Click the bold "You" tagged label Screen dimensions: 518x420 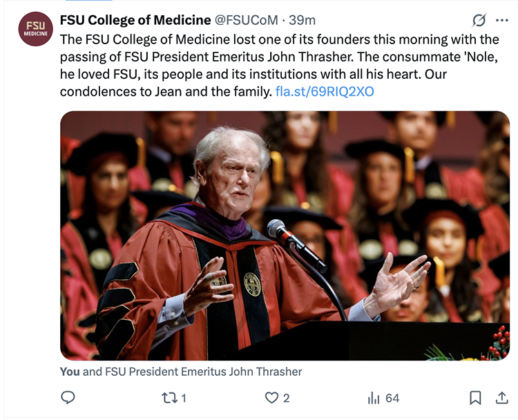pyautogui.click(x=70, y=372)
